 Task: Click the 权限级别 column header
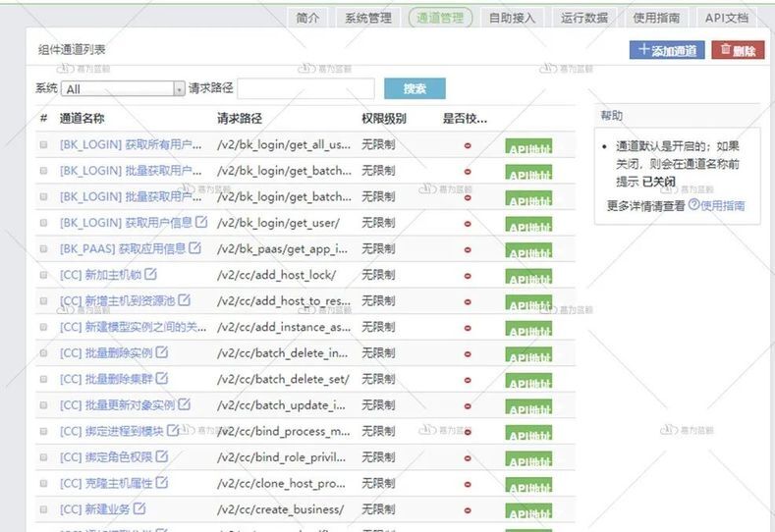384,119
